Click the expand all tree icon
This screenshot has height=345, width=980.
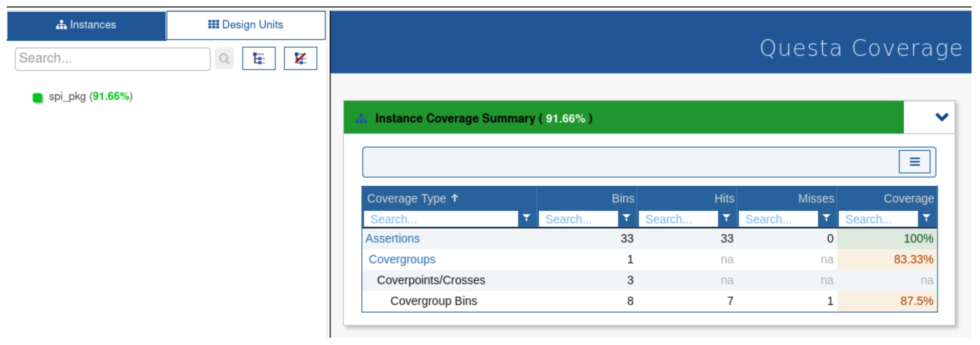click(259, 59)
